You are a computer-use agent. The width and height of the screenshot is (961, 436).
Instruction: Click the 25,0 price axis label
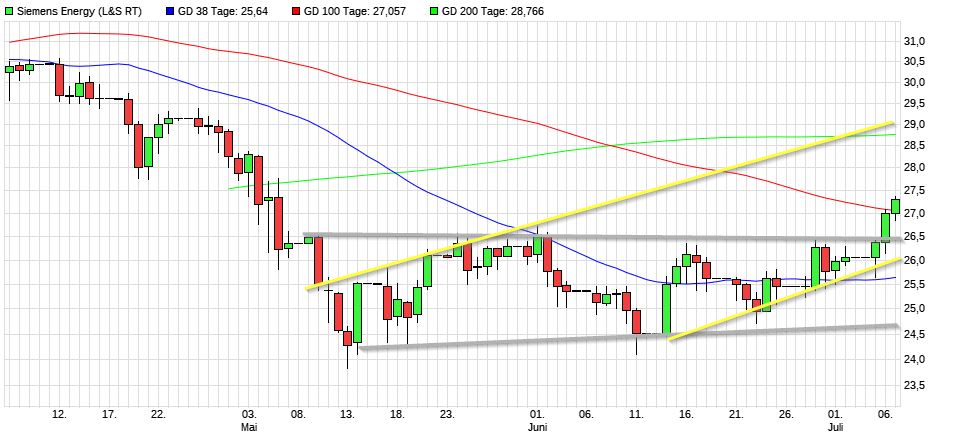pos(914,308)
